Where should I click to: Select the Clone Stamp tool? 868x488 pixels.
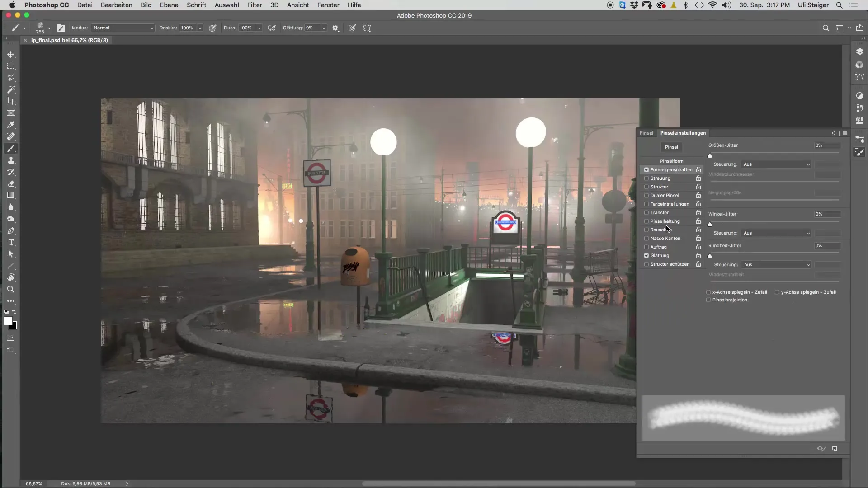point(11,160)
